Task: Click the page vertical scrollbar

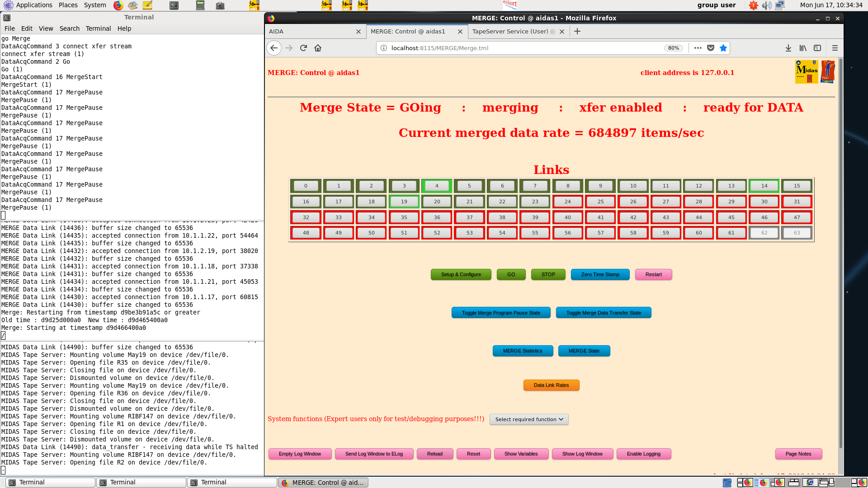Action: (x=840, y=253)
